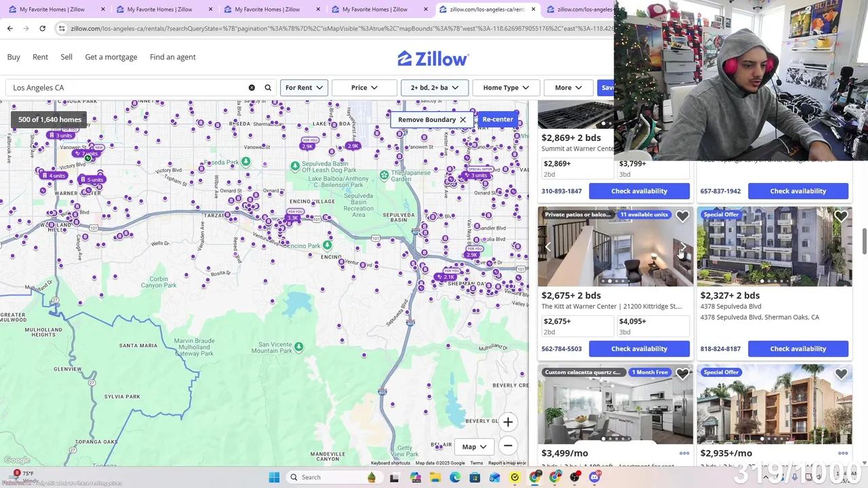Open the Map type selector dropdown
Image resolution: width=868 pixels, height=488 pixels.
pyautogui.click(x=475, y=447)
